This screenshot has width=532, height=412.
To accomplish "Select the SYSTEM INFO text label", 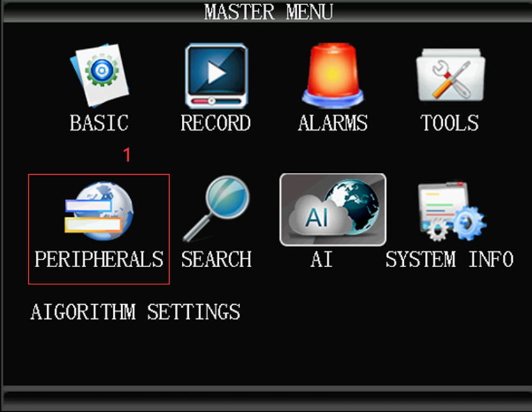I will (x=450, y=260).
